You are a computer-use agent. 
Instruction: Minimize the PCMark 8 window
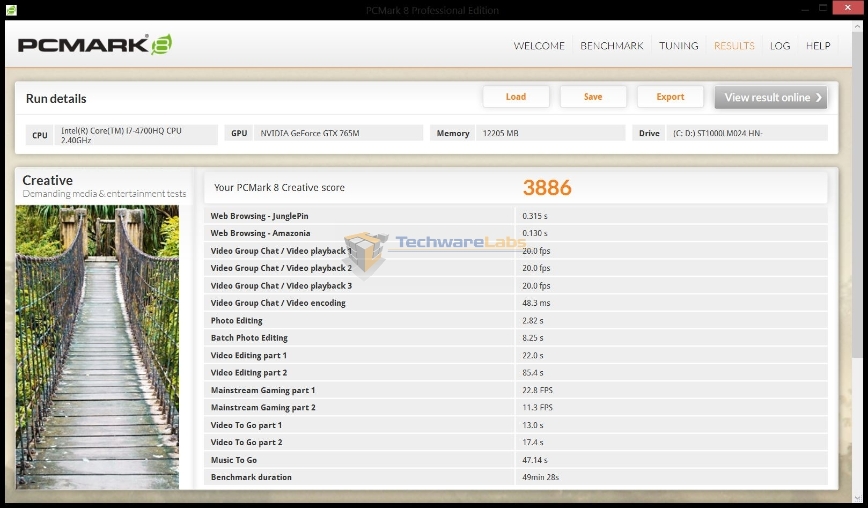803,9
